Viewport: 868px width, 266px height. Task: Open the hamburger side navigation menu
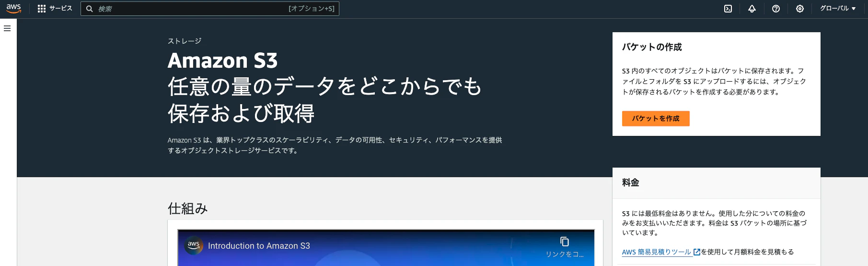[7, 28]
